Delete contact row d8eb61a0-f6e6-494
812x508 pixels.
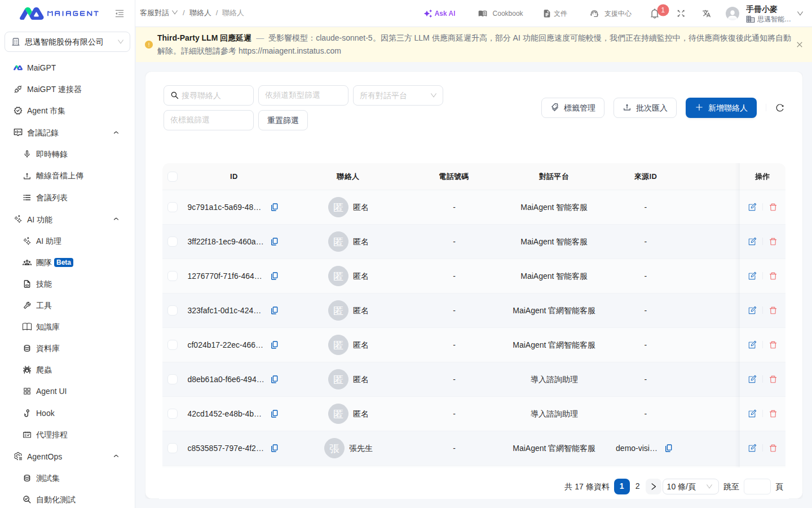click(x=773, y=379)
